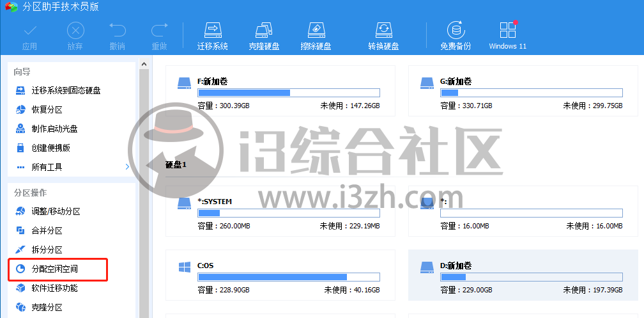The image size is (644, 318).
Task: Select the D:新加卷 partition card
Action: point(523,274)
